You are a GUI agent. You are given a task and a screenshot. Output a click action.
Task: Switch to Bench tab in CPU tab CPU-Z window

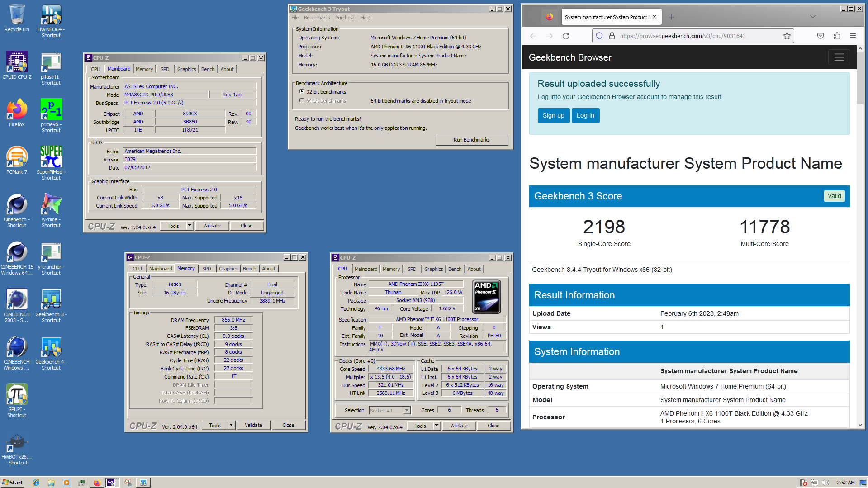tap(455, 269)
